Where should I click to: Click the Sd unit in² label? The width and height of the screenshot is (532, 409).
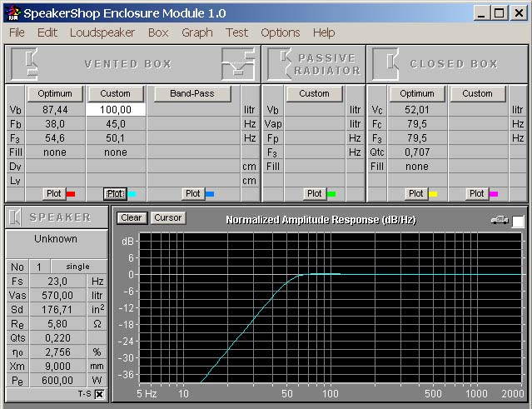tap(97, 310)
